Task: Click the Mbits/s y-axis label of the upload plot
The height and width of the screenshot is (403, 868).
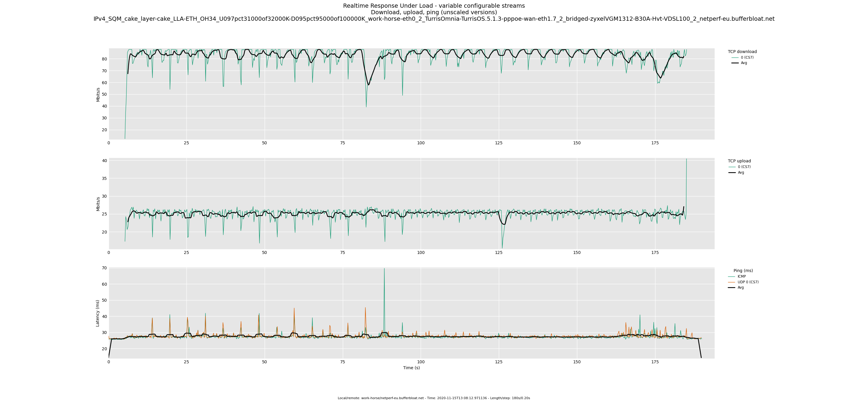Action: pyautogui.click(x=98, y=204)
